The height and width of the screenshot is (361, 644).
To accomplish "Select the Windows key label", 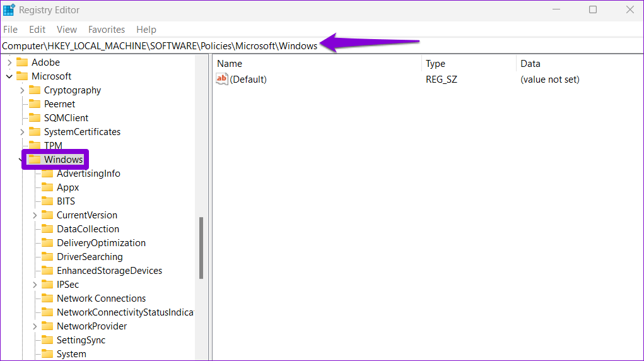I will click(63, 160).
